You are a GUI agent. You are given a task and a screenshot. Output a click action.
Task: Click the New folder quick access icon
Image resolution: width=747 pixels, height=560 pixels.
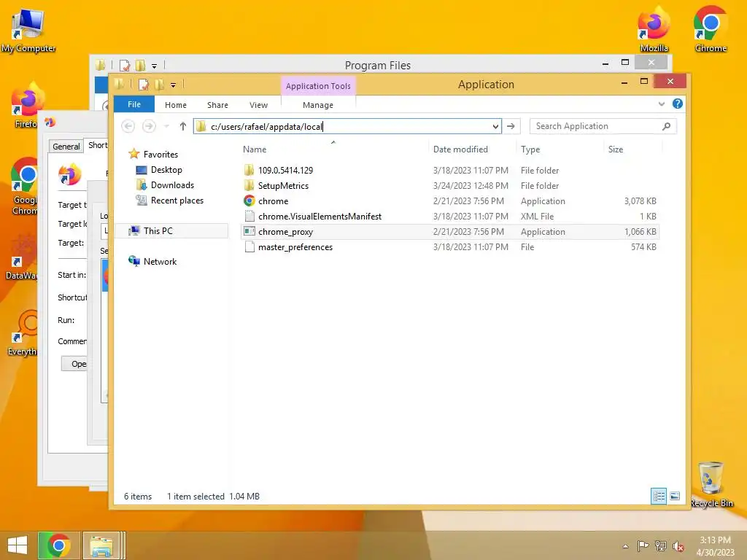point(159,85)
